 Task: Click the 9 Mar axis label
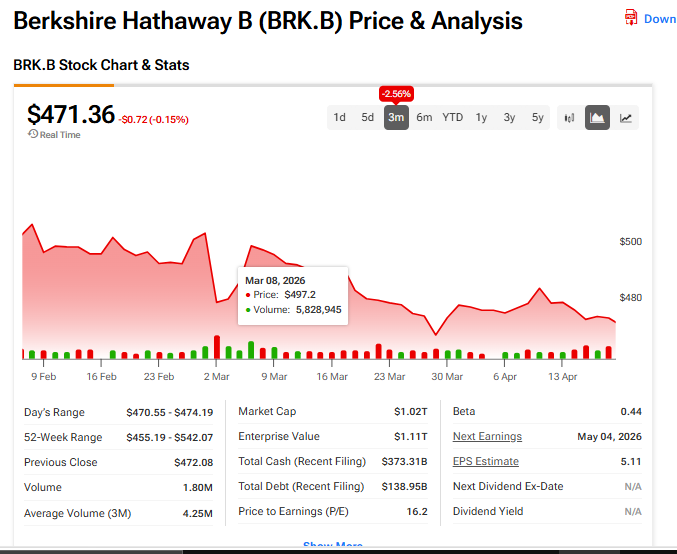[x=274, y=377]
